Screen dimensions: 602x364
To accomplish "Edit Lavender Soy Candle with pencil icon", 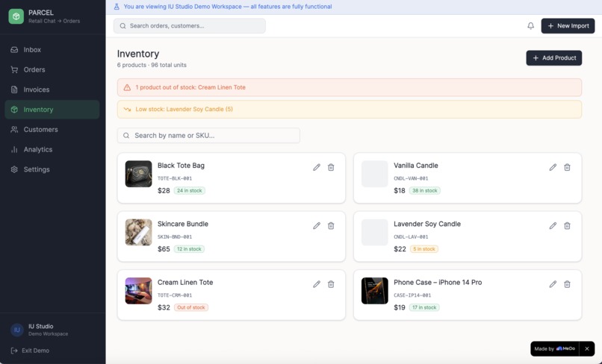I will pos(553,225).
